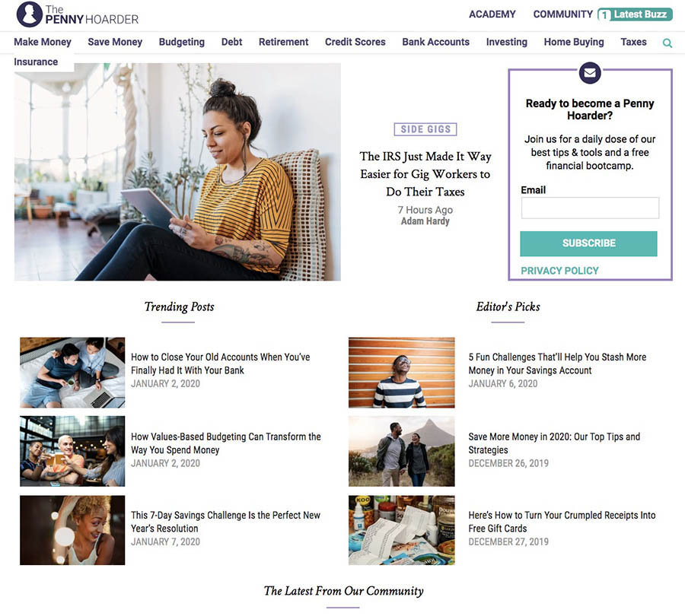Click the Subscribe button
This screenshot has width=685, height=616.
[588, 243]
